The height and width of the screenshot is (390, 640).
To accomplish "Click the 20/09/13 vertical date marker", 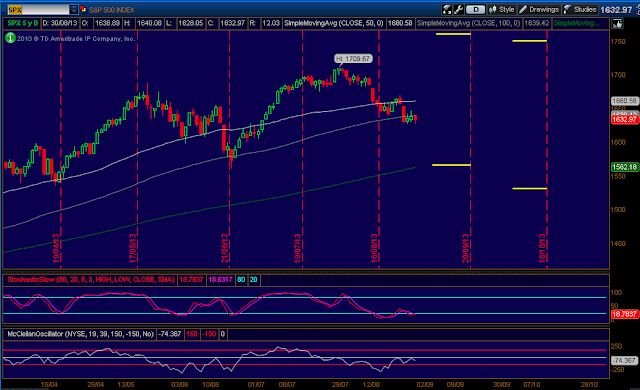I will click(x=466, y=248).
